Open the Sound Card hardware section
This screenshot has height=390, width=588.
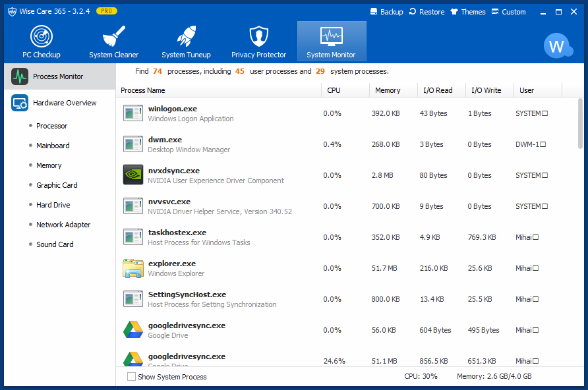coord(55,244)
